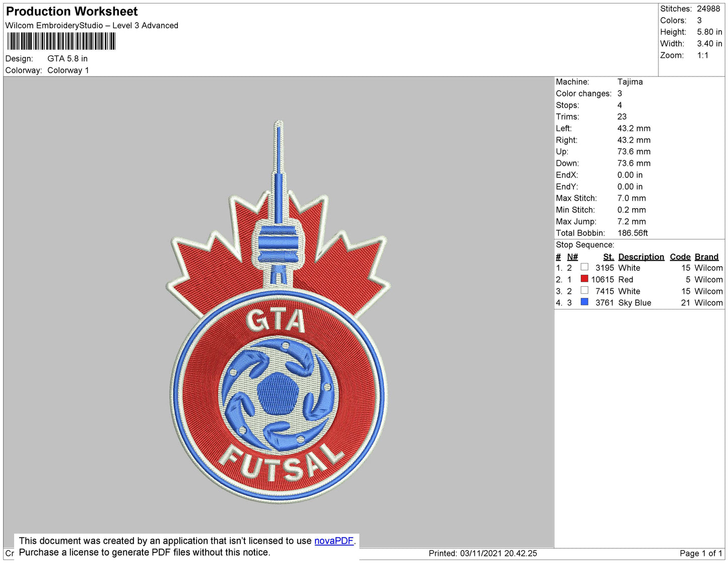Viewport: 728px width, 563px height.
Task: Click stitch count 3761 in stop sequence
Action: click(605, 302)
